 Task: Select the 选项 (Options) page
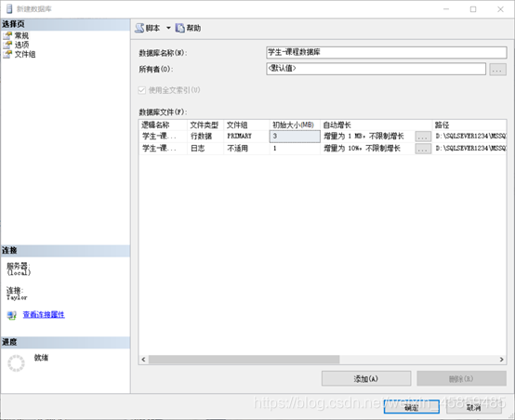point(21,45)
